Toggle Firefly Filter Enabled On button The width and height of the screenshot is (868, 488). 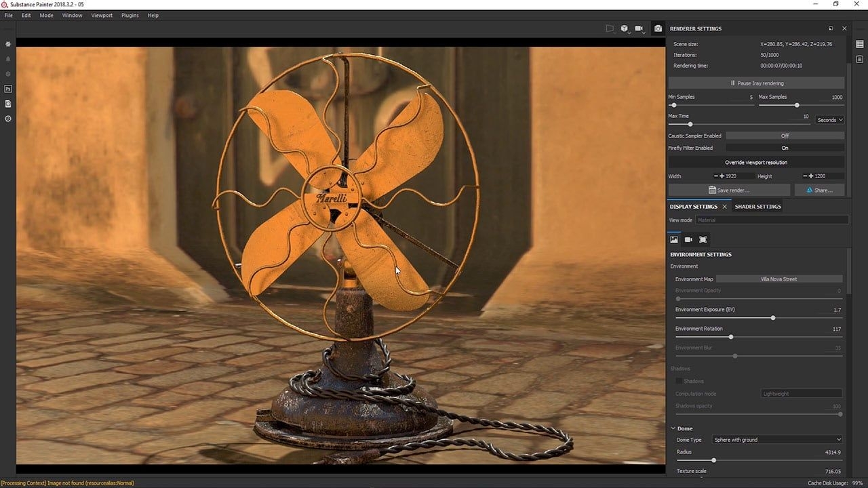pos(785,148)
